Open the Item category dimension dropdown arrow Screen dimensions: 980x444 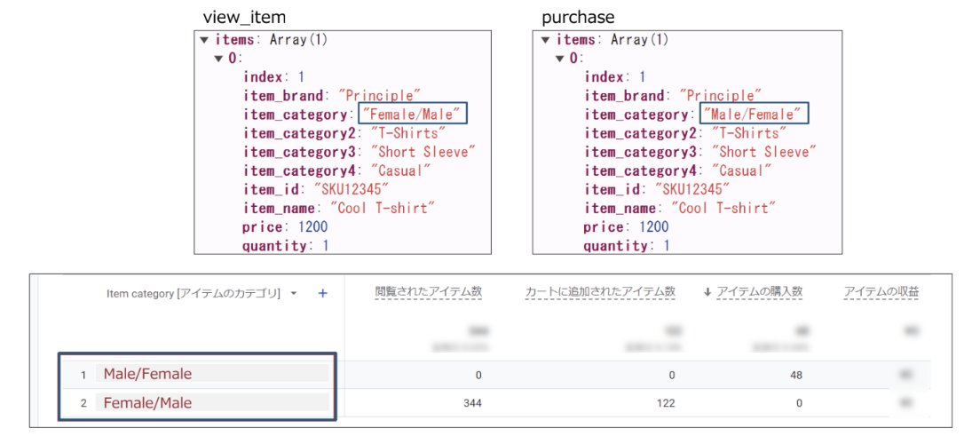point(294,293)
